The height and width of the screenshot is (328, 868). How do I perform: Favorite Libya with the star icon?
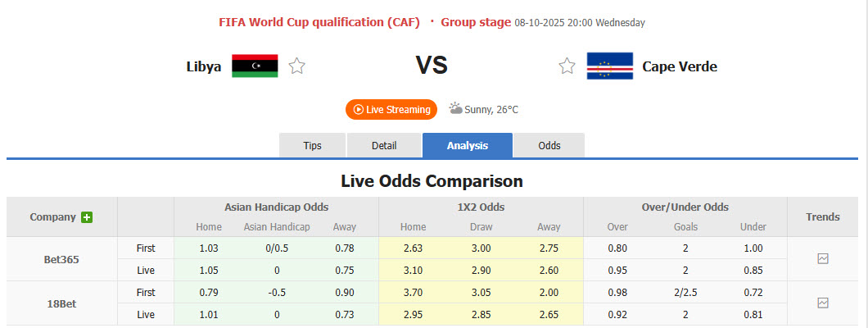coord(297,66)
